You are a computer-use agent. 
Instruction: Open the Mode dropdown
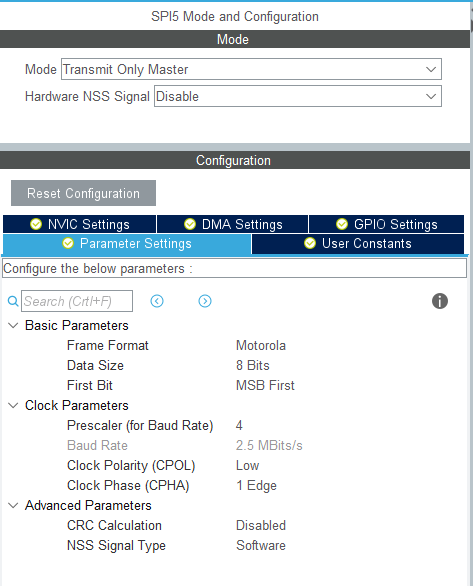(251, 69)
